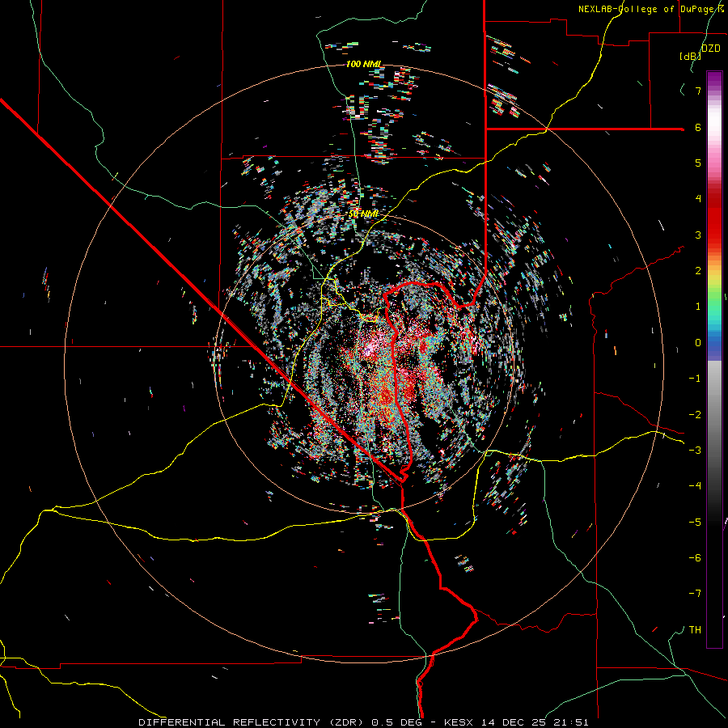The width and height of the screenshot is (728, 728).
Task: Click the "14 DEC 25" date in the caption
Action: (512, 722)
